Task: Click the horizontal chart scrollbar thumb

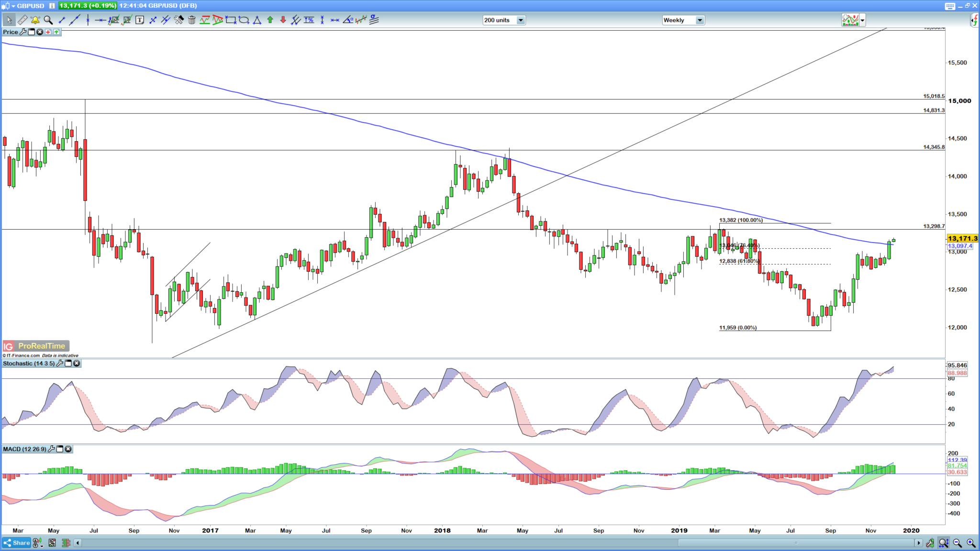Action: tap(796, 543)
